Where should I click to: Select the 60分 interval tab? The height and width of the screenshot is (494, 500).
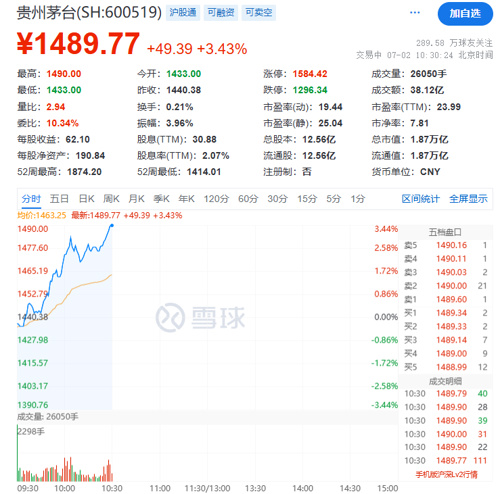(248, 199)
